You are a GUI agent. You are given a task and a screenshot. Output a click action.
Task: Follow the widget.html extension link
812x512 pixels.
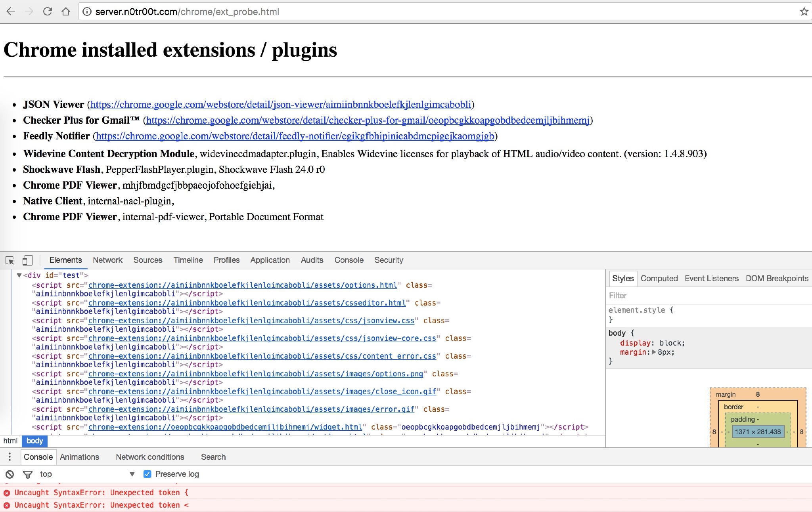225,427
